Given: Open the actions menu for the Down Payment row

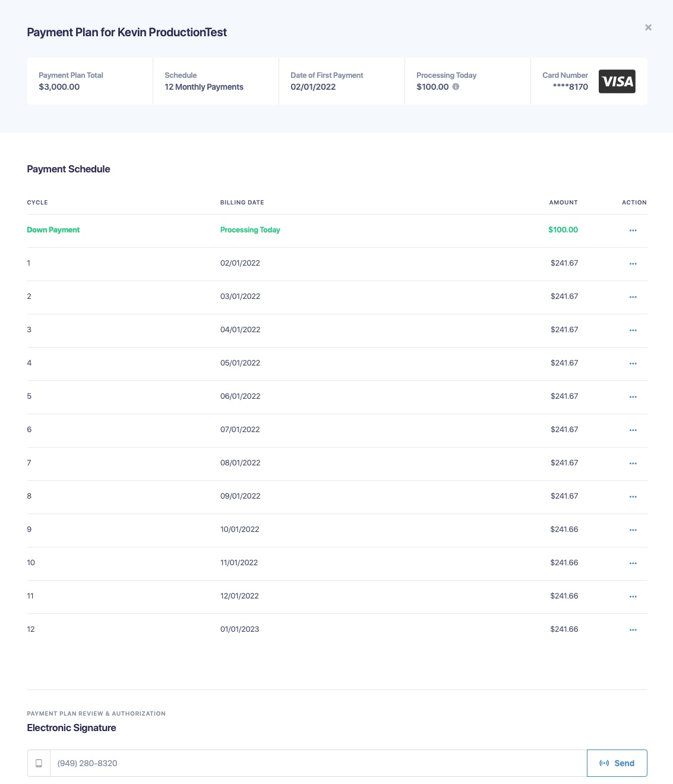Looking at the screenshot, I should pyautogui.click(x=633, y=230).
